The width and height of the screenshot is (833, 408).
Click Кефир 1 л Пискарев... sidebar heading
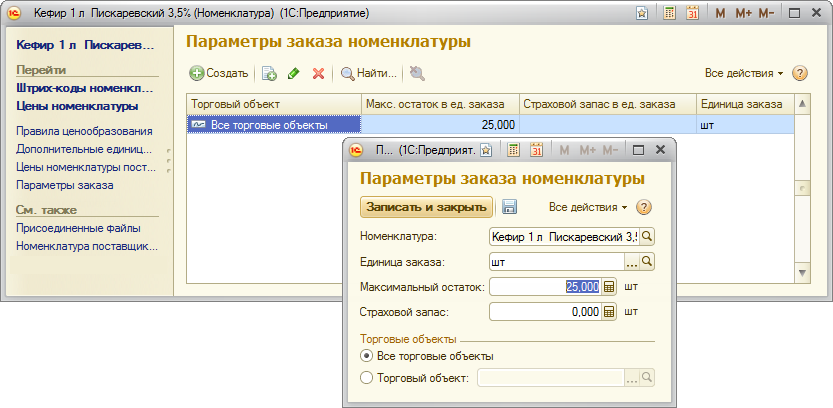coord(85,45)
